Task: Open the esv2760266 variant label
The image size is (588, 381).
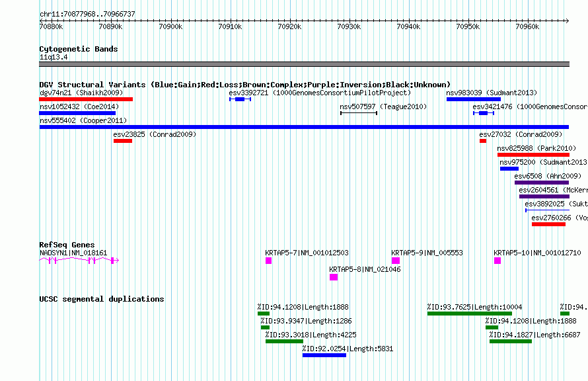Action: point(560,218)
